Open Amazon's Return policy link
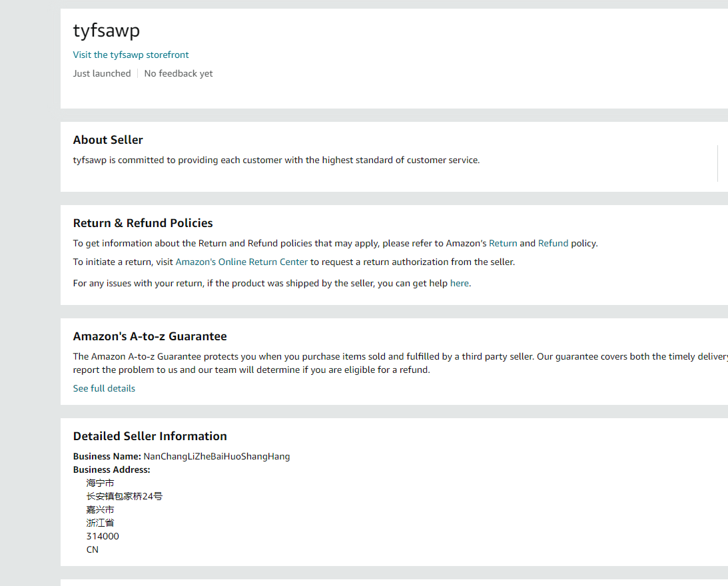This screenshot has width=728, height=586. coord(502,243)
